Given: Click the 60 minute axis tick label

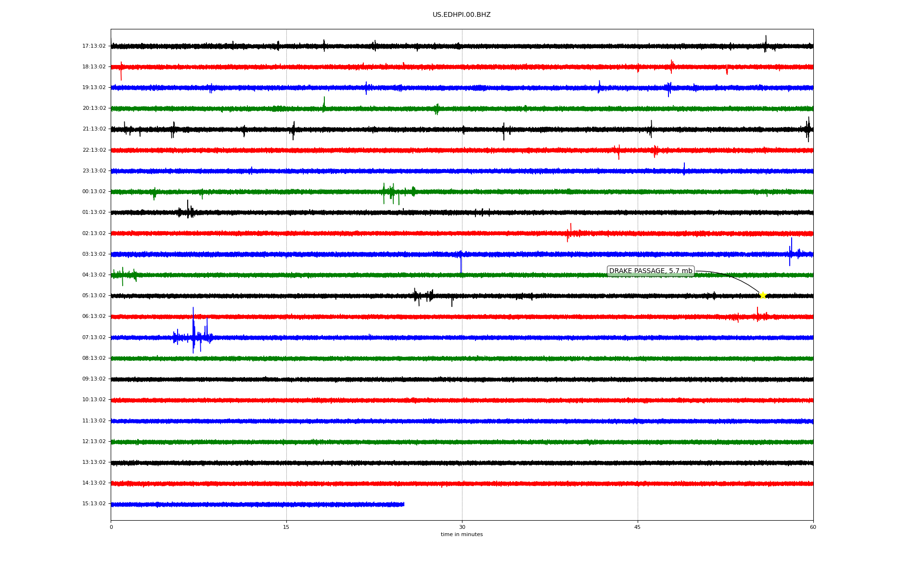Looking at the screenshot, I should tap(813, 527).
